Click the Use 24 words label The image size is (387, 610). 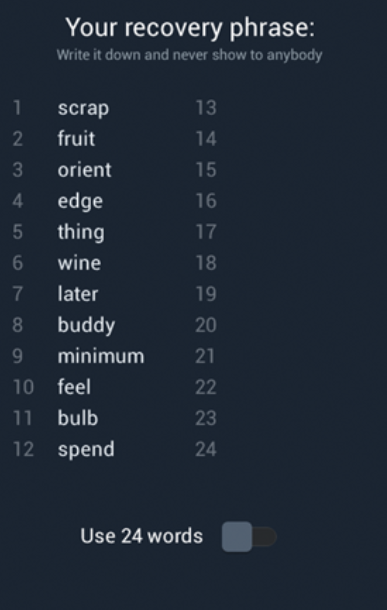pos(142,536)
